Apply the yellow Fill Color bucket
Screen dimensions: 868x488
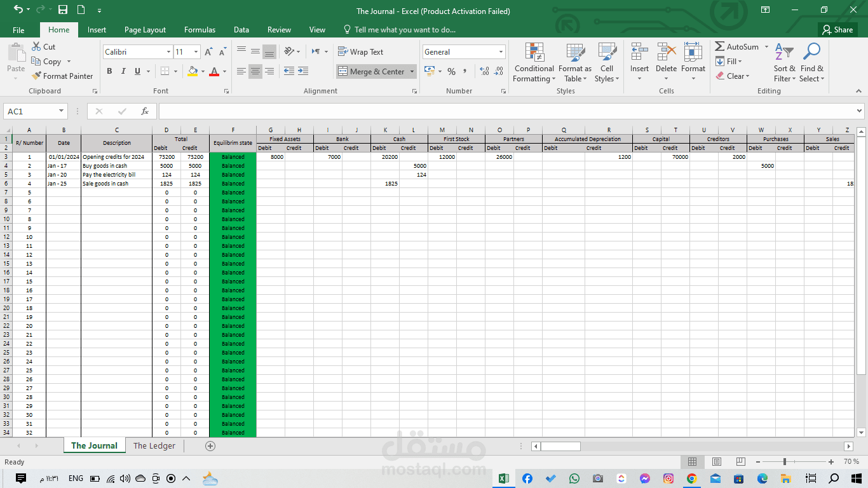point(193,71)
